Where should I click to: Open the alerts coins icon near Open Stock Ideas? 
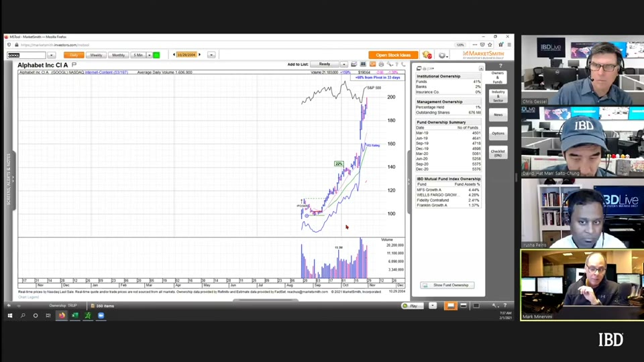click(427, 55)
